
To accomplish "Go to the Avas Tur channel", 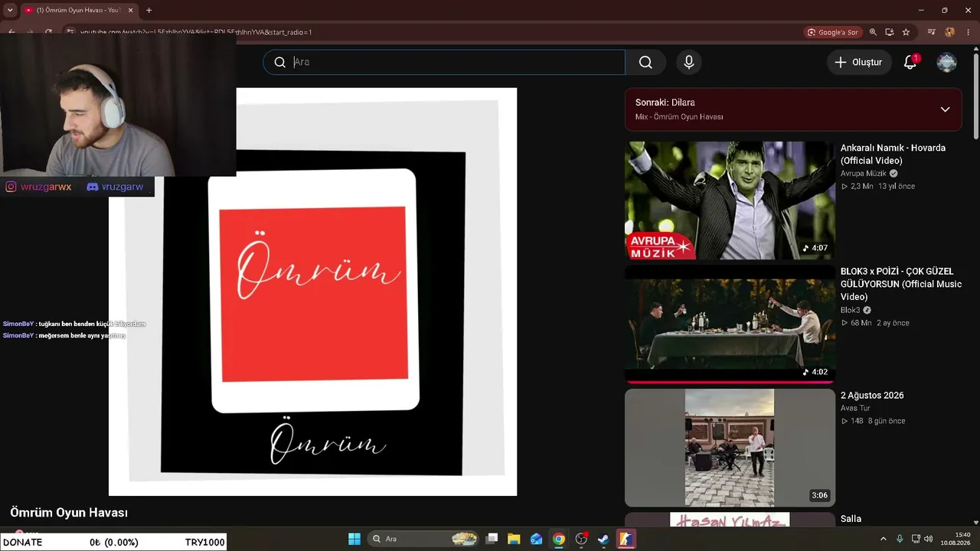I will click(x=855, y=408).
